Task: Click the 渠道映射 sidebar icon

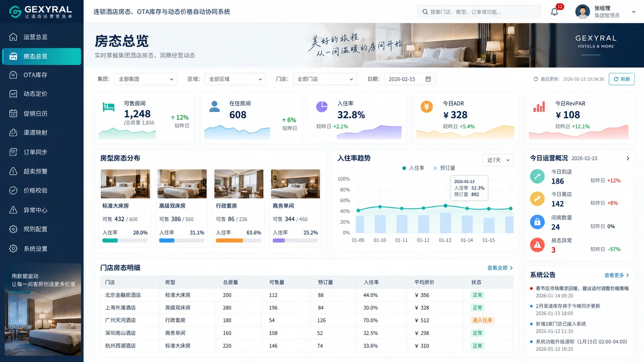Action: [13, 132]
